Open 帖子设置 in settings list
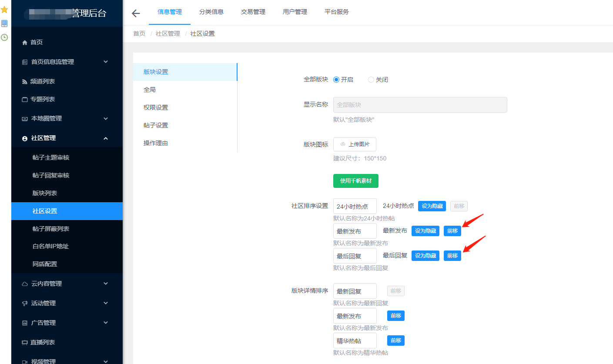The width and height of the screenshot is (613, 364). (x=185, y=125)
